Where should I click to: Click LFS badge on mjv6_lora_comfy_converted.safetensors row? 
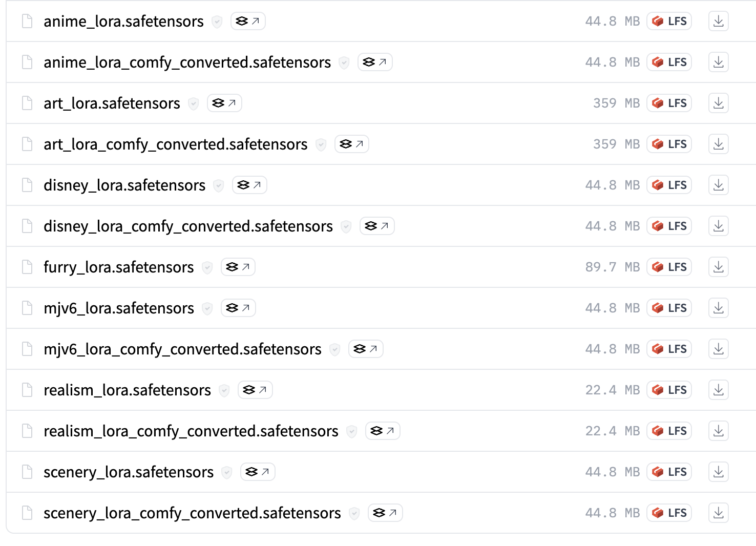pos(669,349)
